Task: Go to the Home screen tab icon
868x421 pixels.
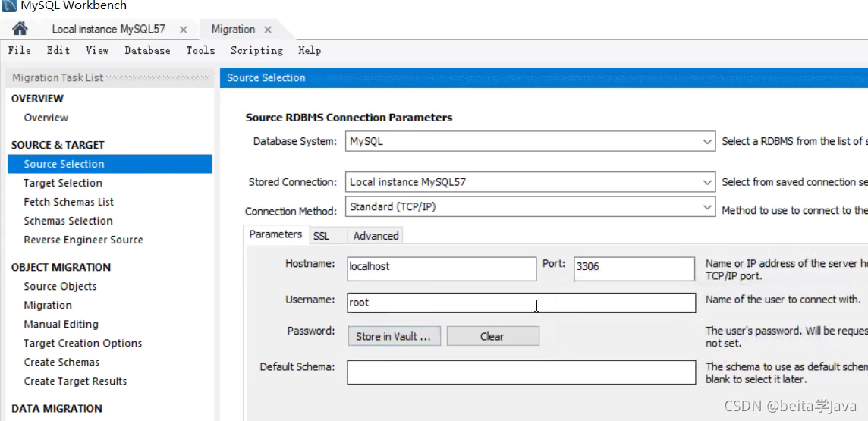Action: click(20, 28)
